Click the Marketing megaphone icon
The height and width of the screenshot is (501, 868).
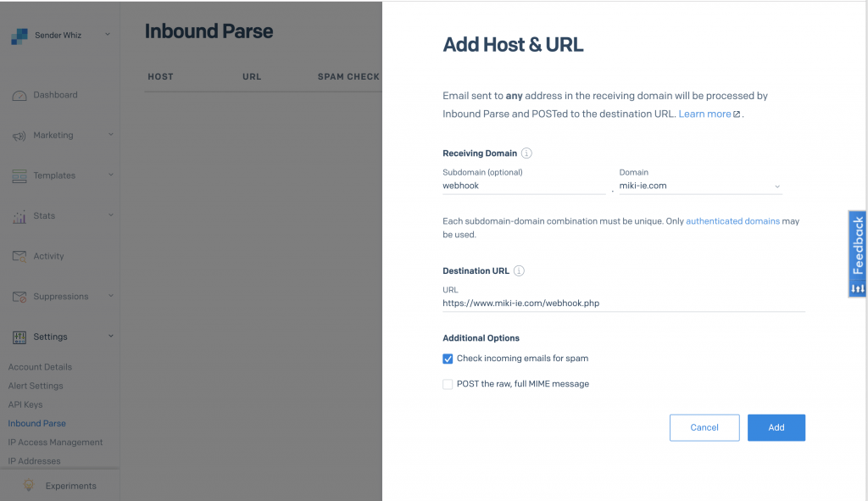tap(19, 136)
